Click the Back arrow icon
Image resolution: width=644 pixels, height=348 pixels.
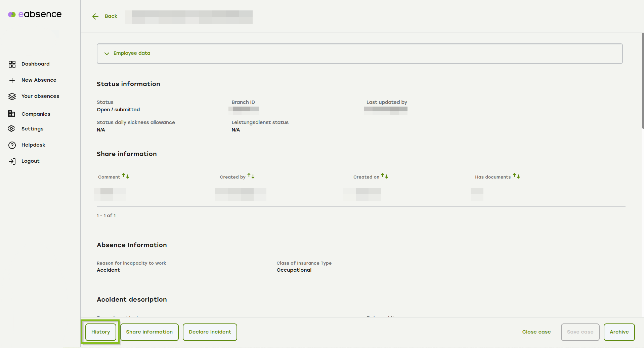click(95, 16)
